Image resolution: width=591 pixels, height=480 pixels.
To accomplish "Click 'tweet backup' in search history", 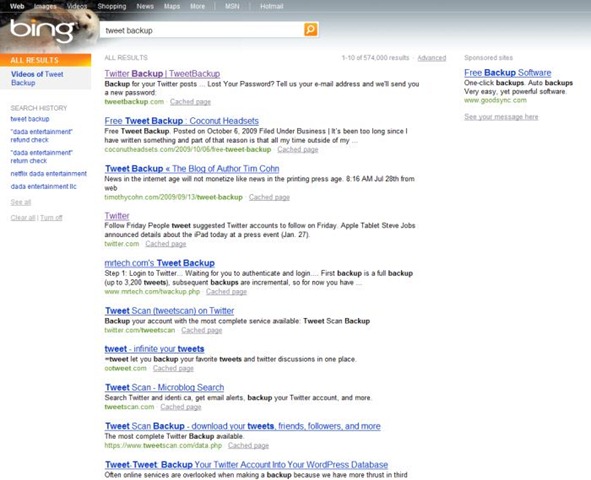I will point(30,119).
